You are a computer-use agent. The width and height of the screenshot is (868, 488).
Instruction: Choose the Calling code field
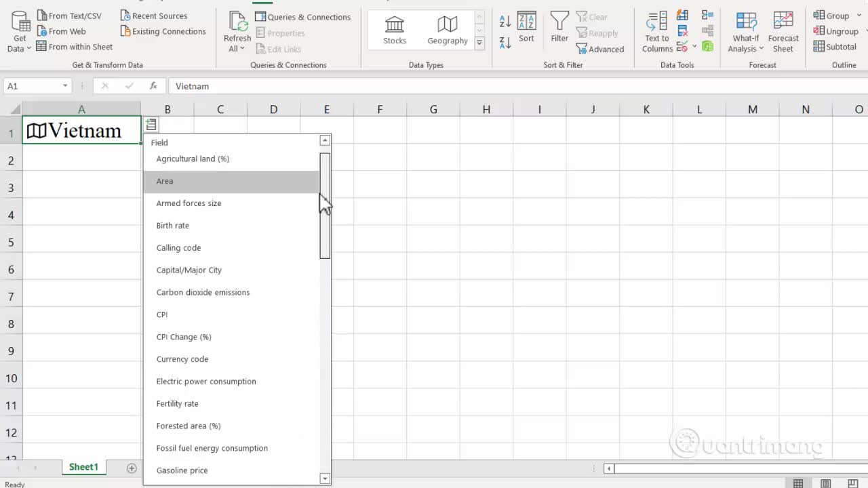tap(231, 248)
